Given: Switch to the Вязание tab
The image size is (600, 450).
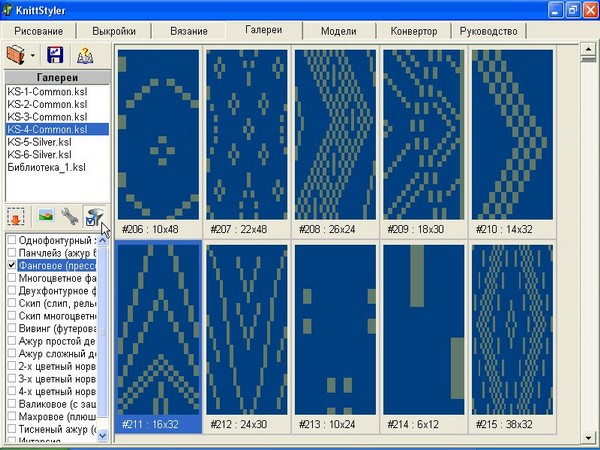Looking at the screenshot, I should pyautogui.click(x=189, y=31).
